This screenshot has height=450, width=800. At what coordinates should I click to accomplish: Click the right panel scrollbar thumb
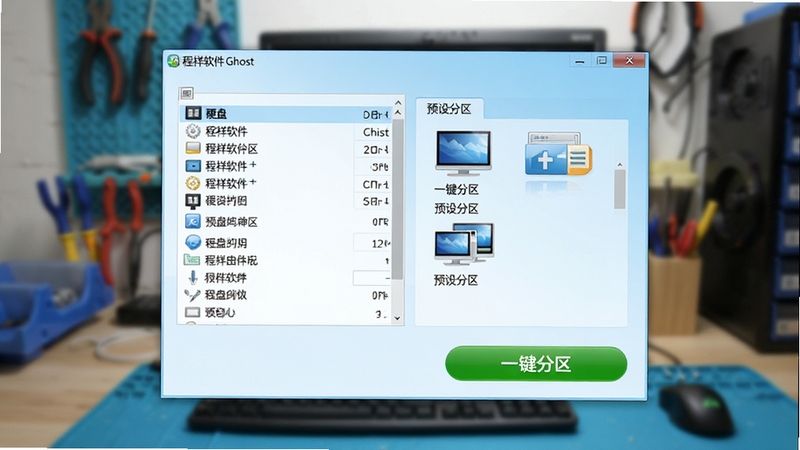click(620, 189)
